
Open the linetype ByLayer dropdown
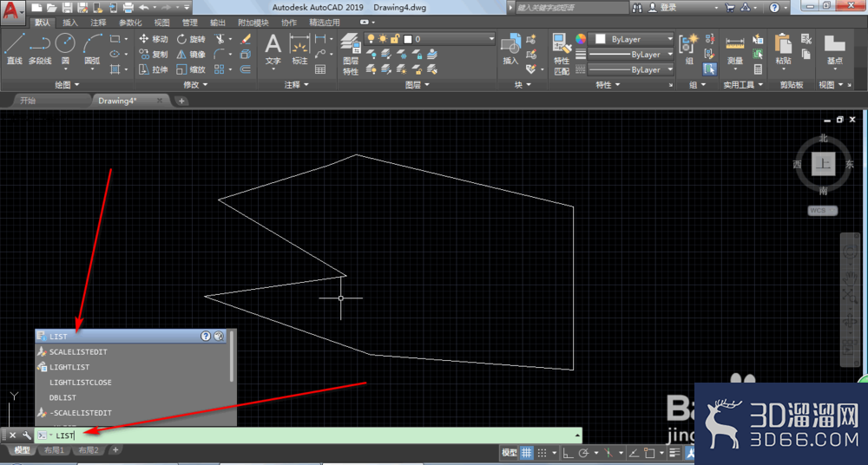(631, 69)
